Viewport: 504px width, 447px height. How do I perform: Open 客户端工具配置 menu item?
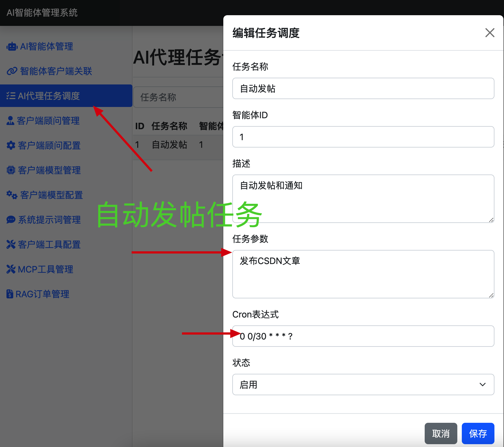[66, 244]
